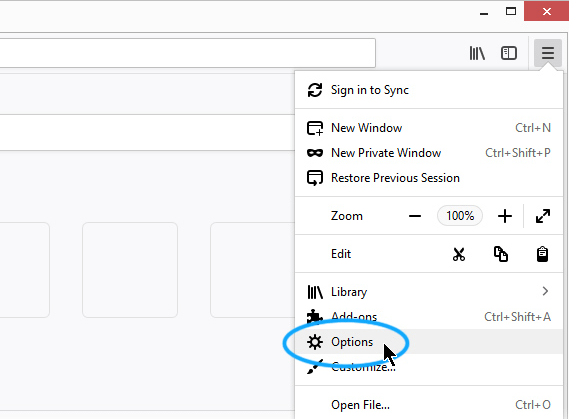
Task: Click the Cut scissors icon
Action: 459,254
